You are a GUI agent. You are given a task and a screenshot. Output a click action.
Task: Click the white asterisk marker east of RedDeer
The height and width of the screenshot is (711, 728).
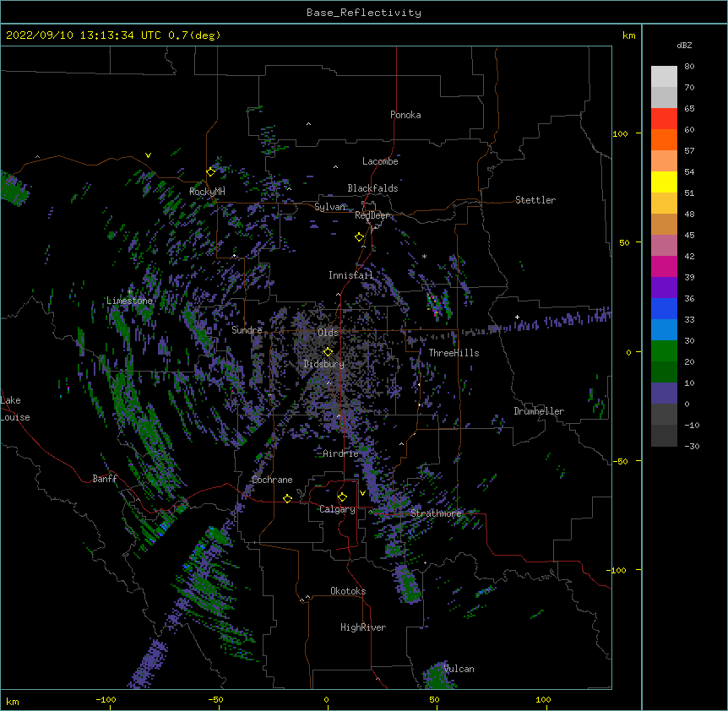424,256
